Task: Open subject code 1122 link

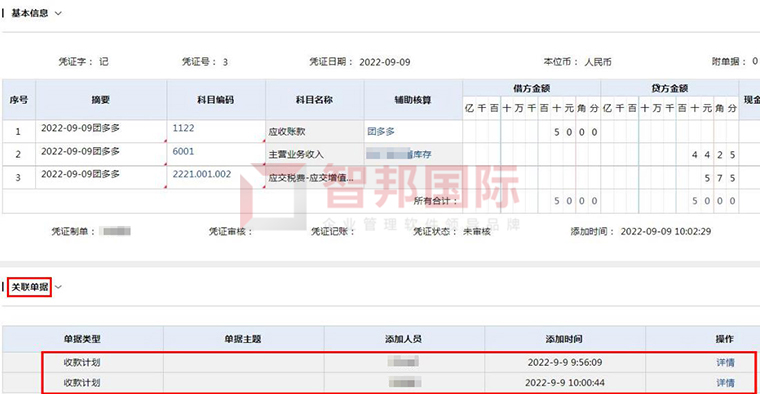Action: pos(183,128)
